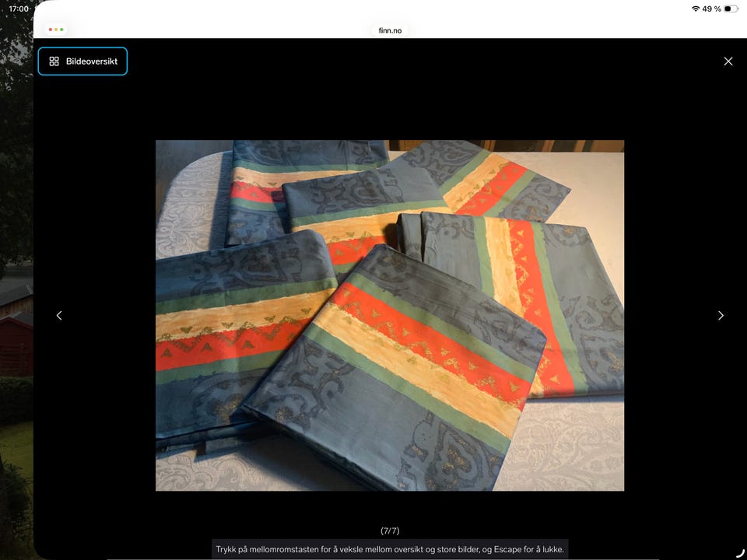Go to the previous image
747x560 pixels.
pyautogui.click(x=59, y=315)
